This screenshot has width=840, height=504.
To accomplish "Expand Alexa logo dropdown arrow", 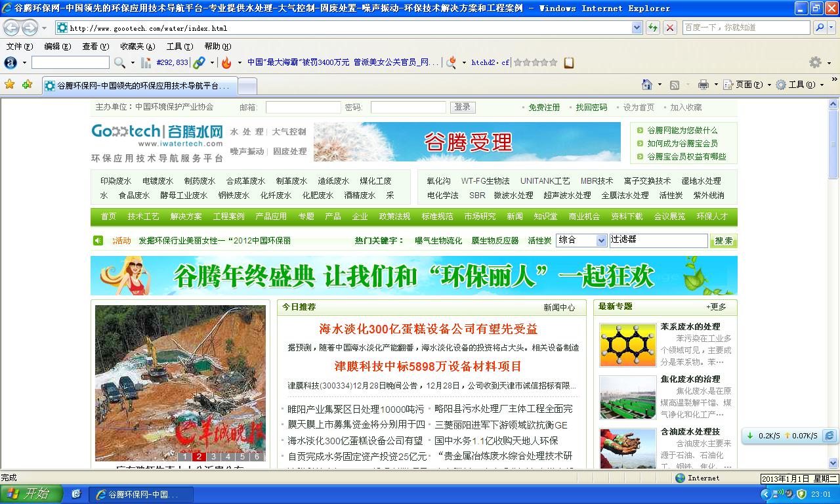I will (x=24, y=63).
